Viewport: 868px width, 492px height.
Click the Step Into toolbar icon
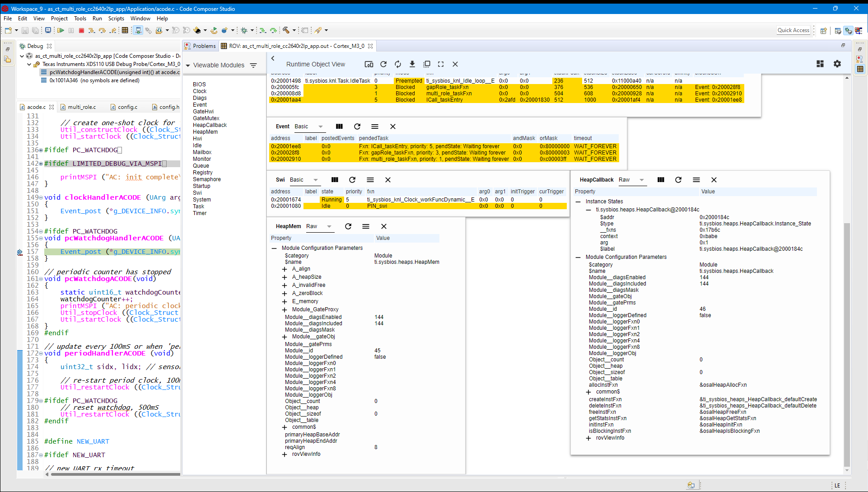point(92,30)
